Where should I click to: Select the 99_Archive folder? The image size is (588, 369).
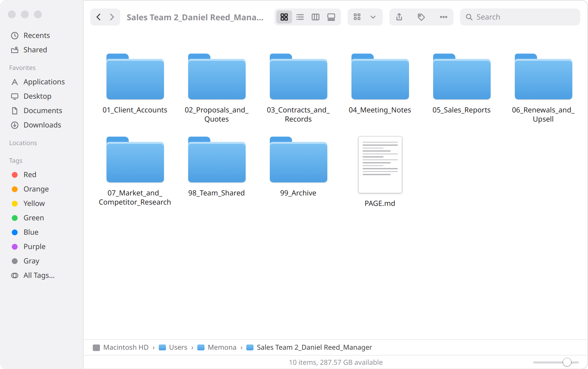(x=298, y=159)
